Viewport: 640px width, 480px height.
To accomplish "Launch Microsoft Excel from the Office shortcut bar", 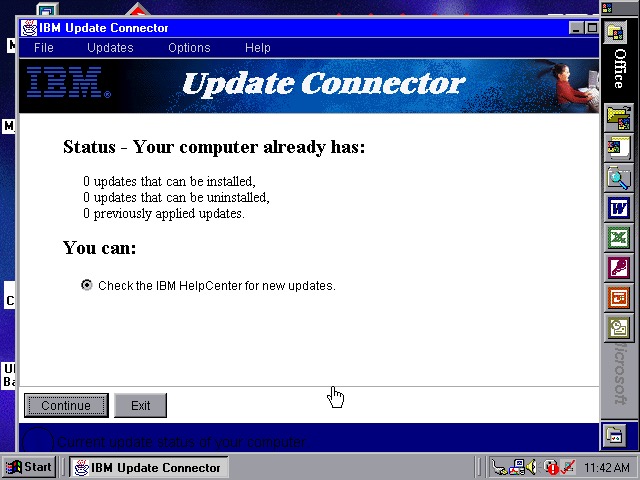I will click(x=619, y=238).
